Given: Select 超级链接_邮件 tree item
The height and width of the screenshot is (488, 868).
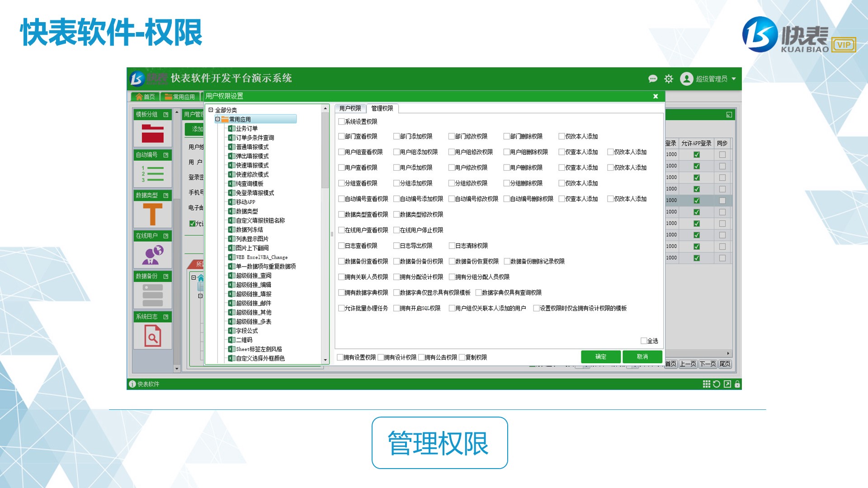Looking at the screenshot, I should pos(254,303).
